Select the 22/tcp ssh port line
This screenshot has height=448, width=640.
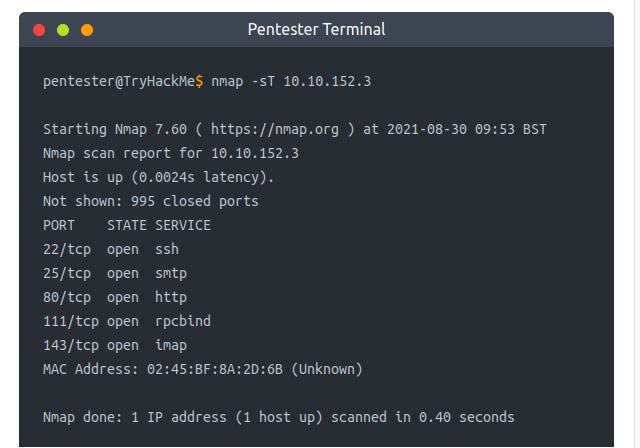[x=111, y=250]
